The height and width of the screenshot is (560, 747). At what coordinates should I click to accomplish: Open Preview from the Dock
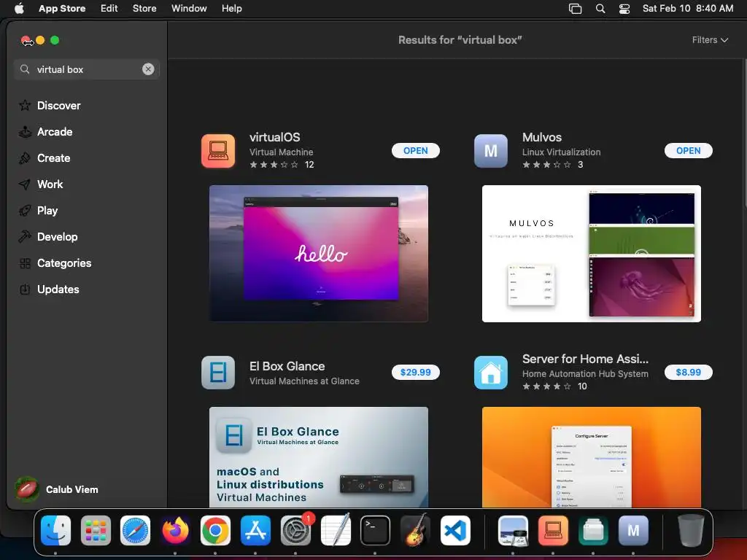(x=513, y=530)
